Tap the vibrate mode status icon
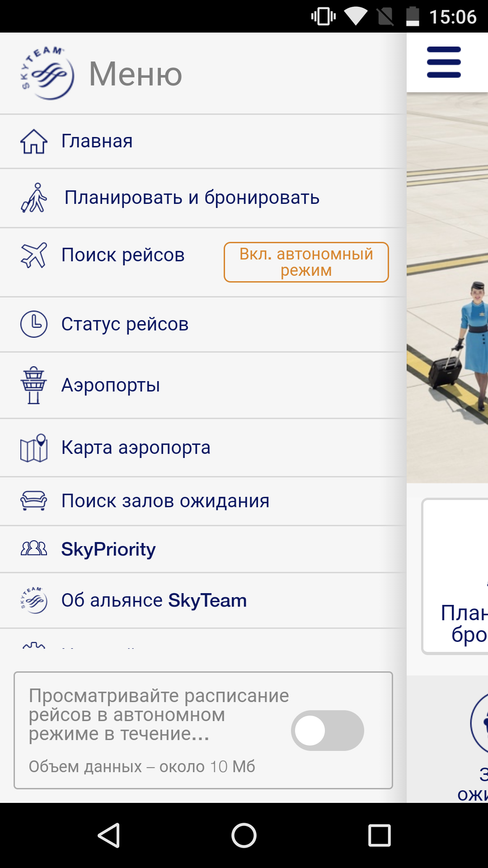The height and width of the screenshot is (868, 488). [x=324, y=17]
